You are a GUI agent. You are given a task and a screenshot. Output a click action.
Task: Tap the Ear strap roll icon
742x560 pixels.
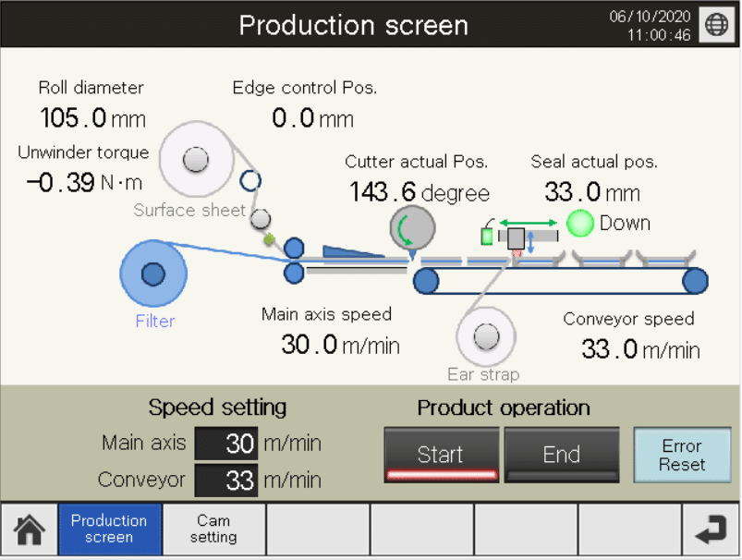[x=486, y=336]
